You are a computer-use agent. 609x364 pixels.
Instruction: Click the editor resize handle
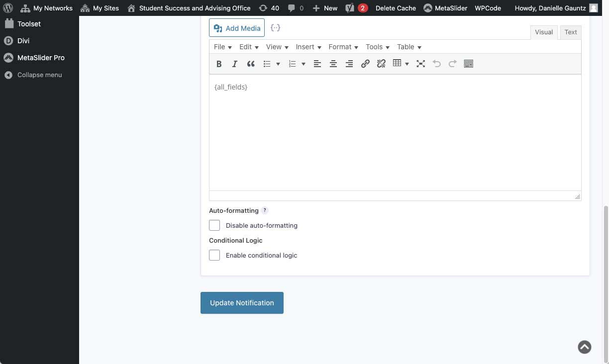577,197
